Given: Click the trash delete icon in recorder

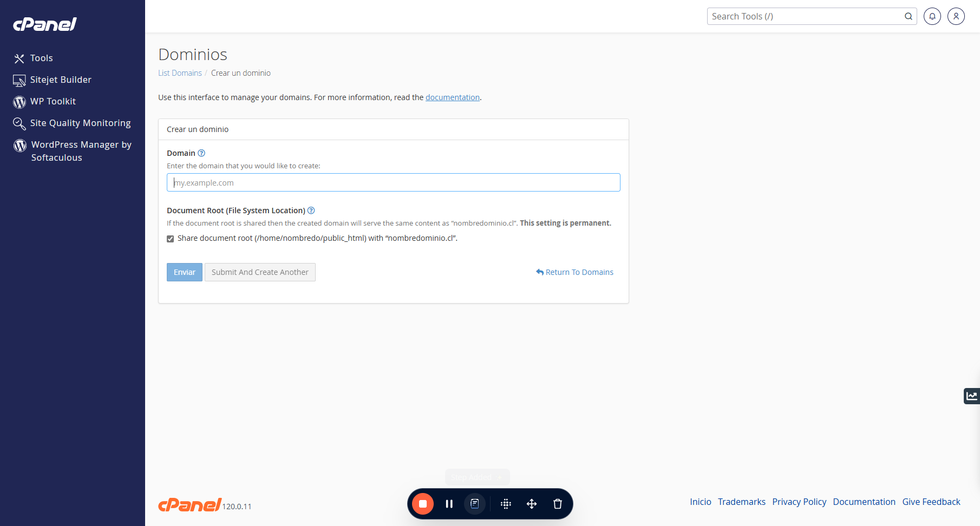Looking at the screenshot, I should (x=558, y=504).
